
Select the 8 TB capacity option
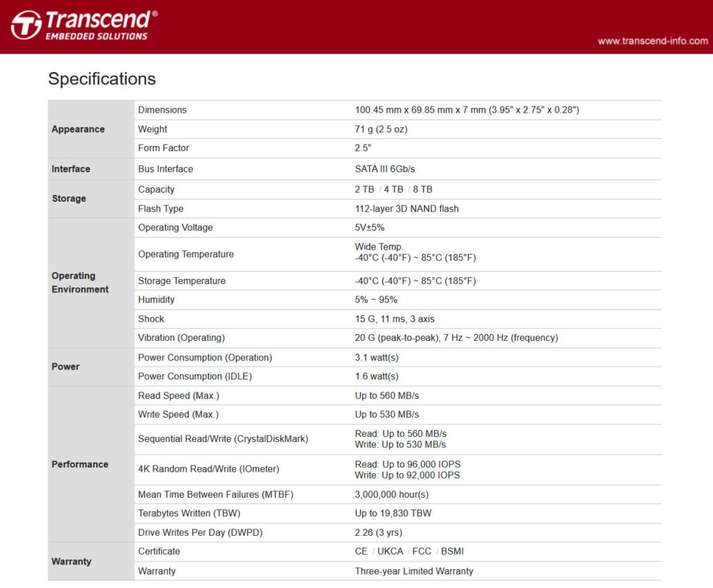point(423,189)
